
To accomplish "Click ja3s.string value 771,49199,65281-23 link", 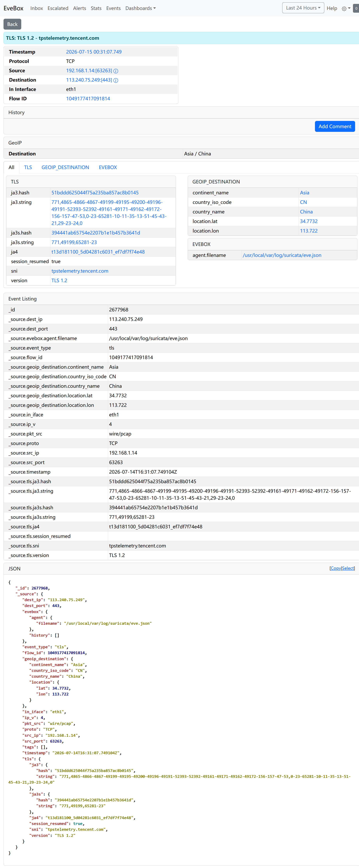I will [x=74, y=242].
